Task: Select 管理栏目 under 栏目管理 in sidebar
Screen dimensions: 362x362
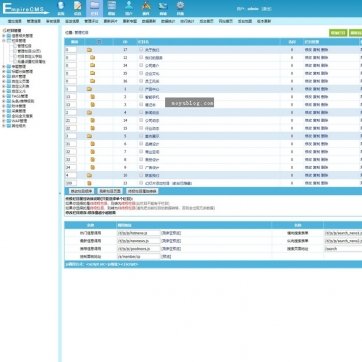Action: pos(24,46)
